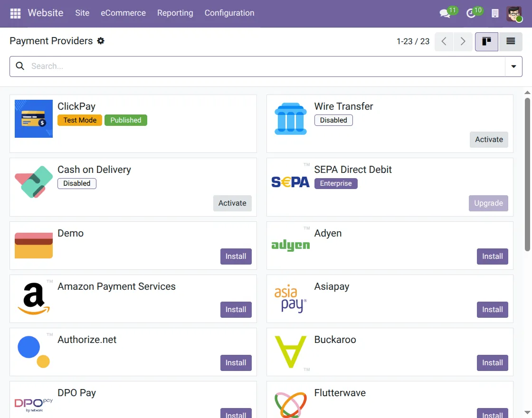
Task: Install the Adyen provider
Action: point(492,256)
